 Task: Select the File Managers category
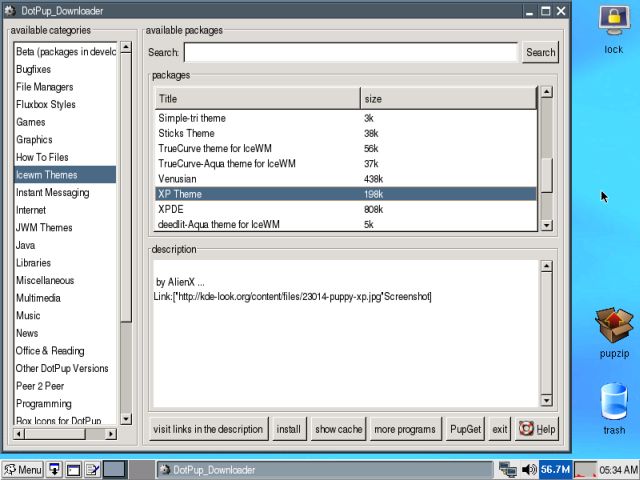coord(65,87)
